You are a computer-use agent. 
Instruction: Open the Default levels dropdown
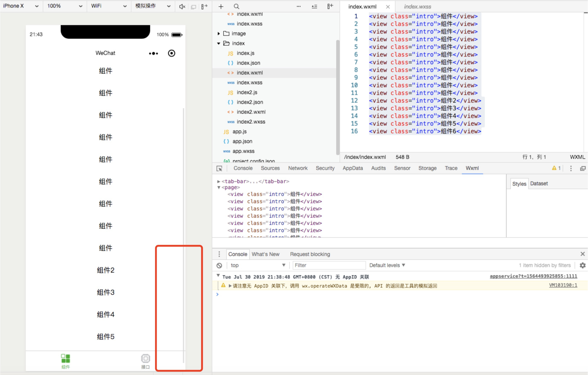(387, 265)
